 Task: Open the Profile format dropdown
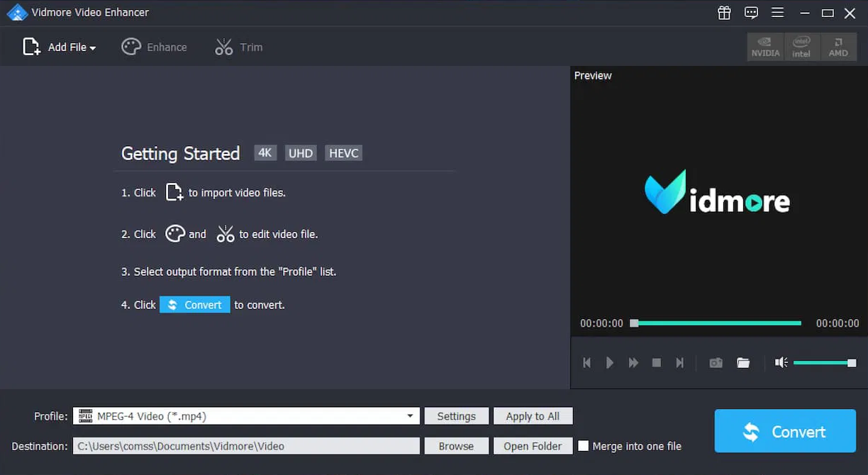click(x=246, y=416)
